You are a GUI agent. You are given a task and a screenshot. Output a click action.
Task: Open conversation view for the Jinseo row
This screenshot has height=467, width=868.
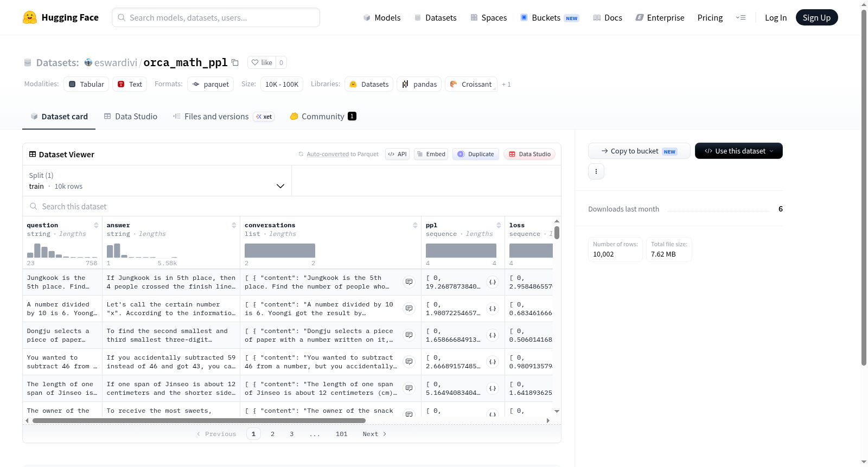409,388
